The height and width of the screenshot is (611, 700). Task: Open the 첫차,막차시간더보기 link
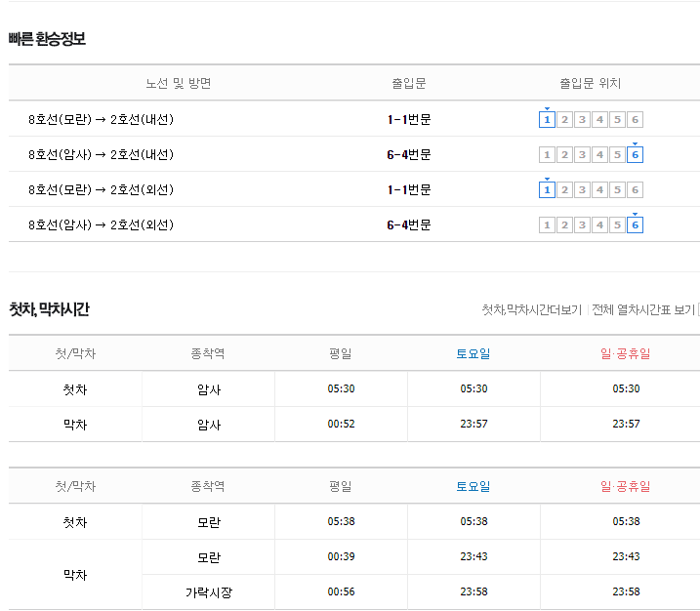532,309
